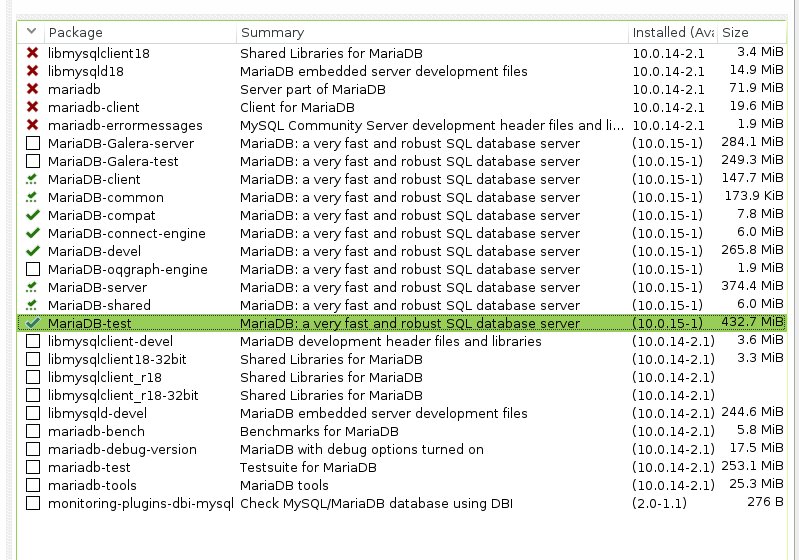
Task: Click the 284.1 MiB size value
Action: (752, 142)
